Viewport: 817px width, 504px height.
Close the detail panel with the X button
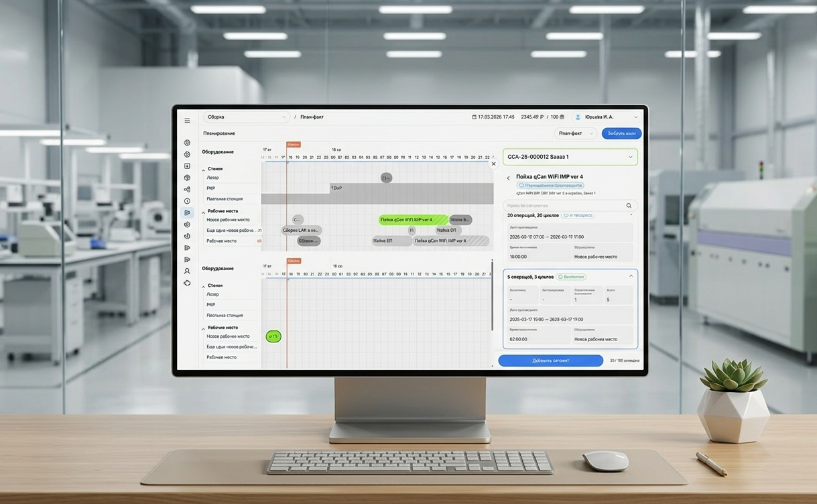click(x=494, y=164)
